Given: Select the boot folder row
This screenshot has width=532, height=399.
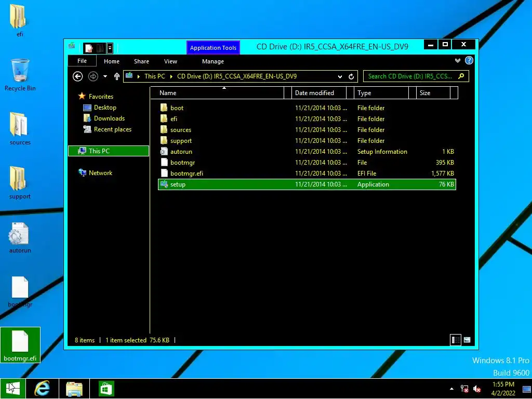Looking at the screenshot, I should (307, 108).
